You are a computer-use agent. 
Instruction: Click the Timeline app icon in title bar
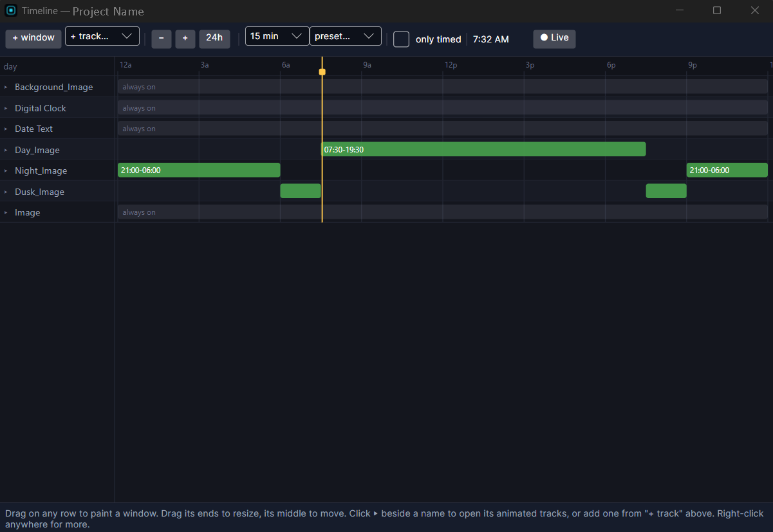(x=11, y=10)
